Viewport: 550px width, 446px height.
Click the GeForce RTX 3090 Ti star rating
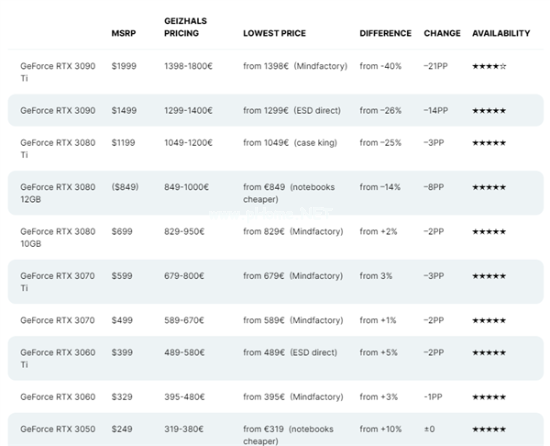pos(489,66)
